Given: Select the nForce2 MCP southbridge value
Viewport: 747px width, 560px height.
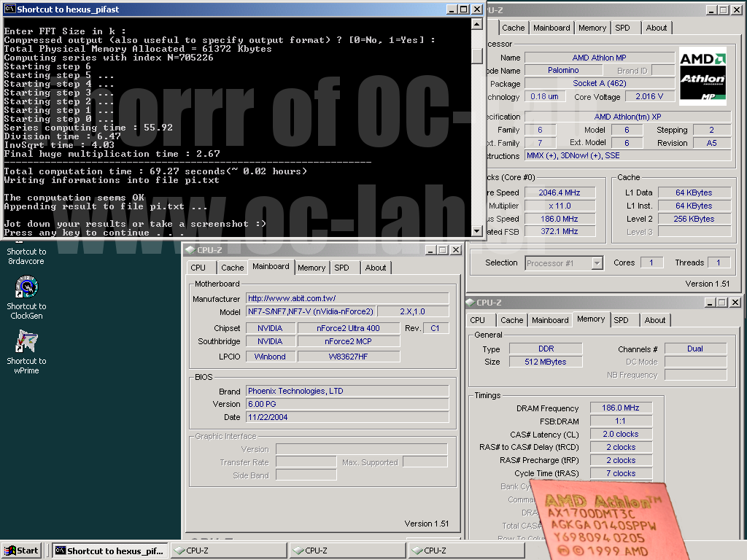Looking at the screenshot, I should (348, 341).
